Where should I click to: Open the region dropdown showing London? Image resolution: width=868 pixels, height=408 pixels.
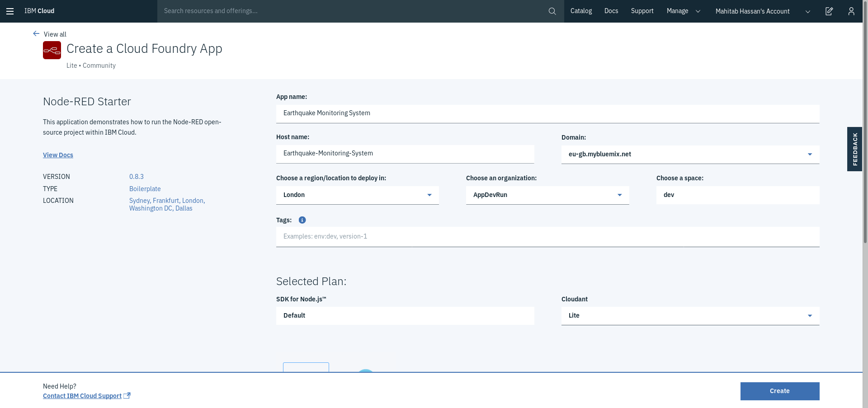point(358,195)
